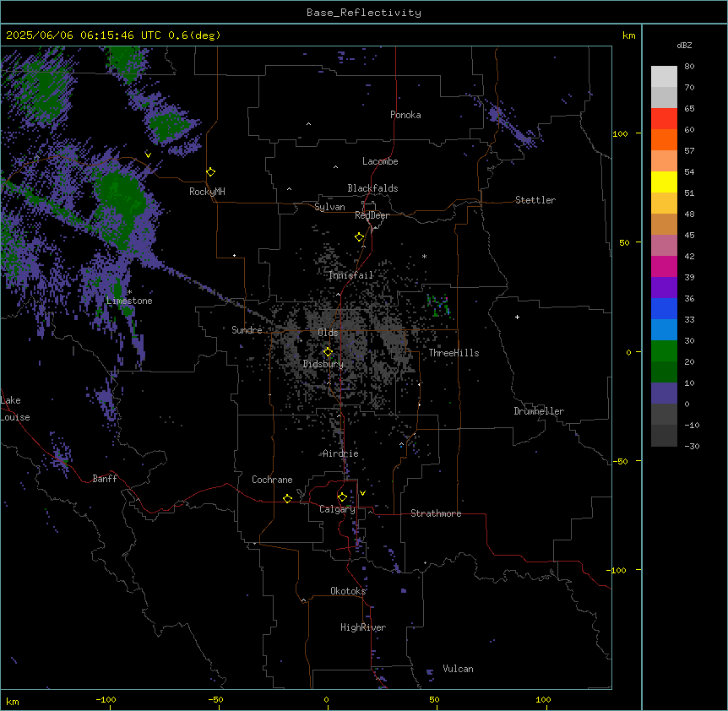The width and height of the screenshot is (728, 711).
Task: Click the yellow diamond marker south of RedDeer
Action: tap(360, 237)
